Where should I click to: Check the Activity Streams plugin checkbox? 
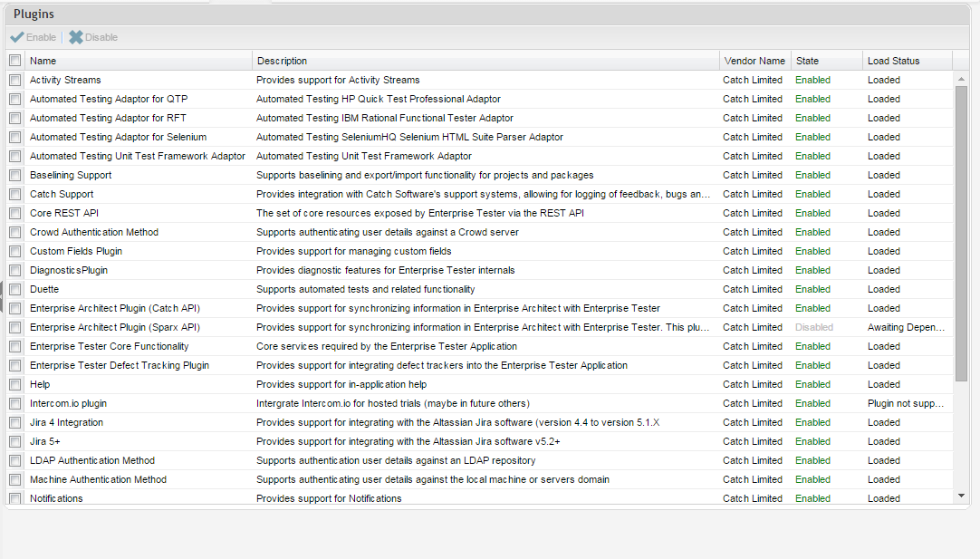click(14, 80)
